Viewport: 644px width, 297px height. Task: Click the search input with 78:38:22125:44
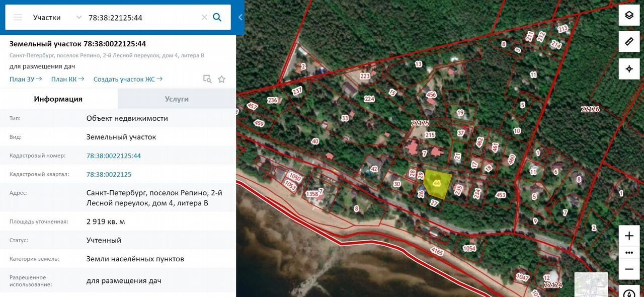coord(142,17)
